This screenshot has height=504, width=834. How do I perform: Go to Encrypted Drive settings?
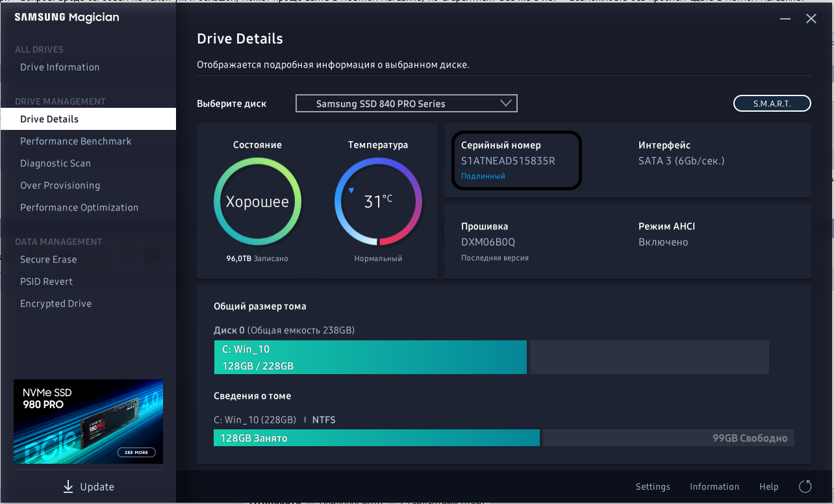coord(56,303)
